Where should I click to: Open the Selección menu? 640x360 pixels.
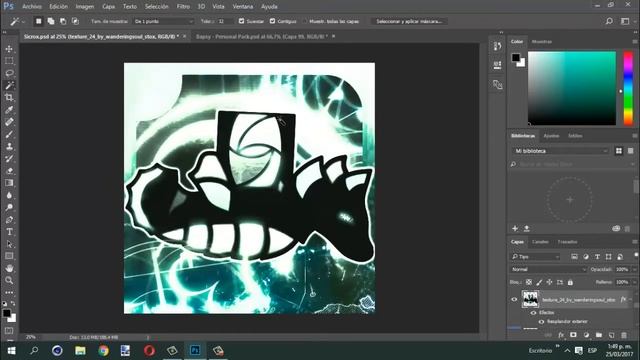(x=156, y=7)
